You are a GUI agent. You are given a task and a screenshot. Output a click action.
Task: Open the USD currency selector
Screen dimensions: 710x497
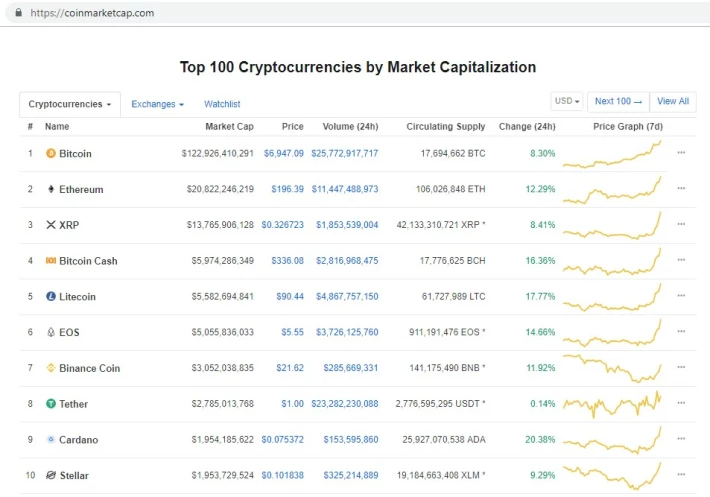point(567,101)
